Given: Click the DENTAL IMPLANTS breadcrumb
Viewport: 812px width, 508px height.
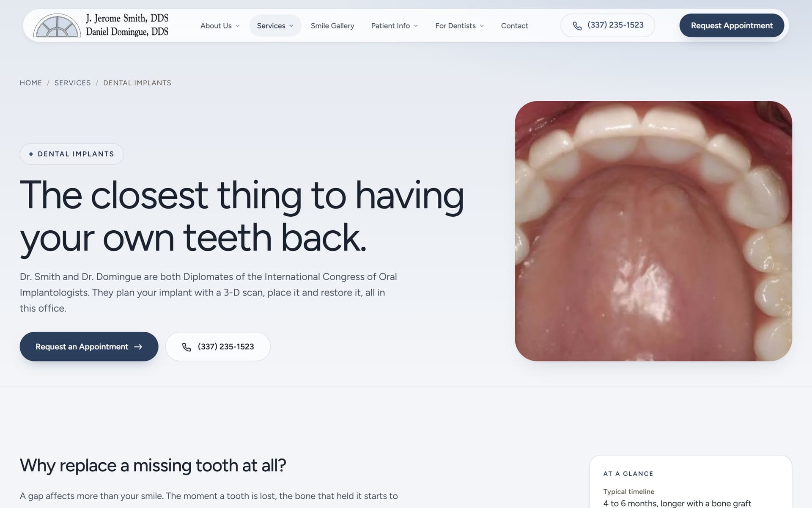Looking at the screenshot, I should pyautogui.click(x=137, y=83).
